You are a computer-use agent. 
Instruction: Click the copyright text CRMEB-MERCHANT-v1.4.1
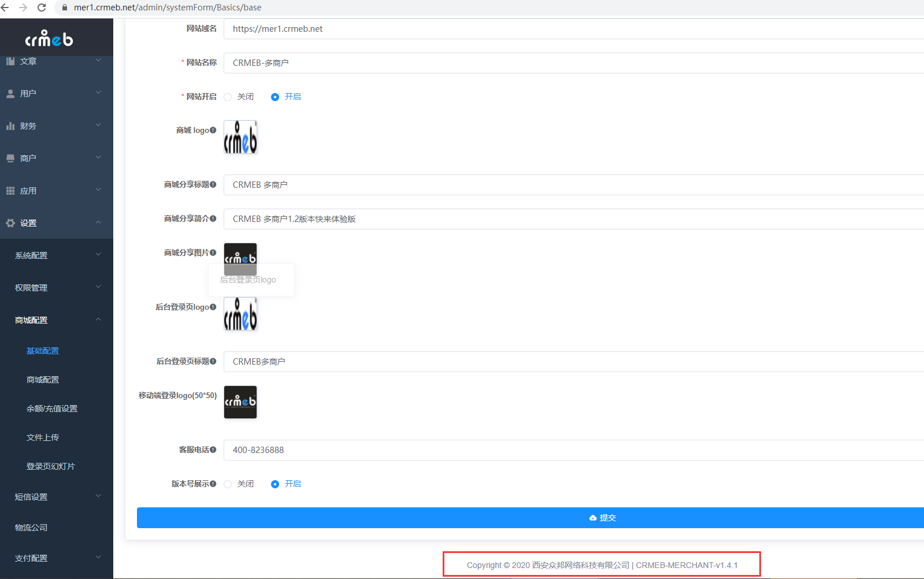click(x=686, y=565)
